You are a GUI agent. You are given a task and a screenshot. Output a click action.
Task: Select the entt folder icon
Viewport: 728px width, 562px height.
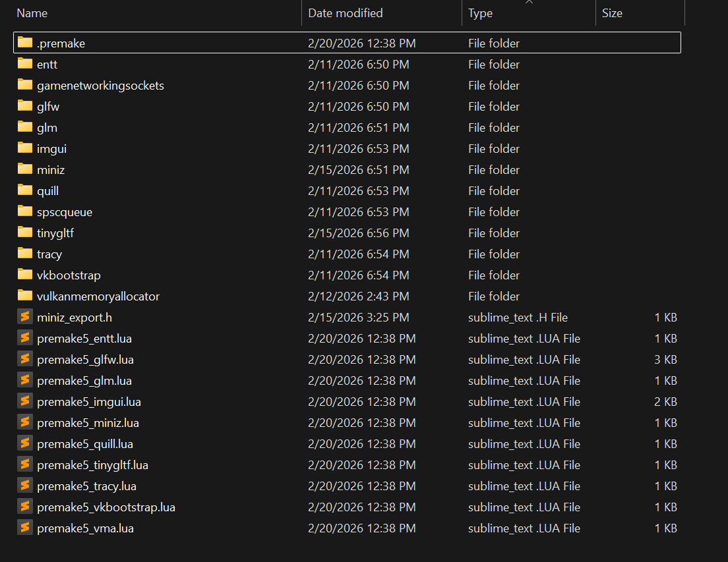(x=25, y=64)
